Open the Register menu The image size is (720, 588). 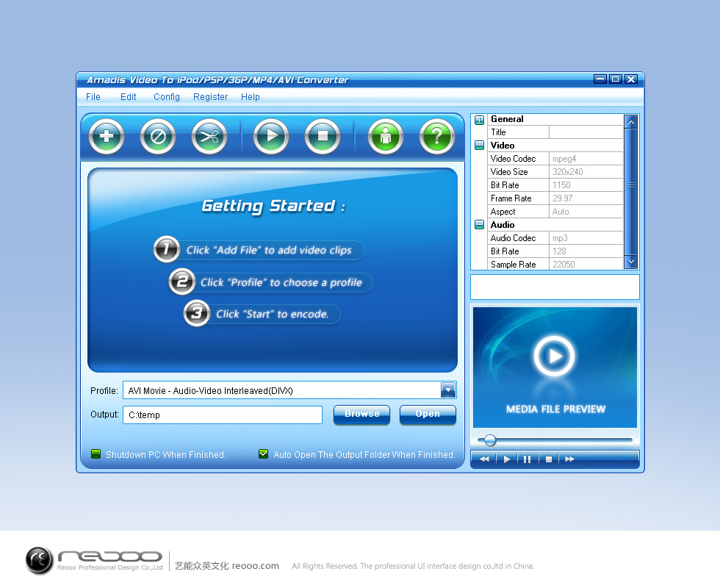[x=210, y=97]
